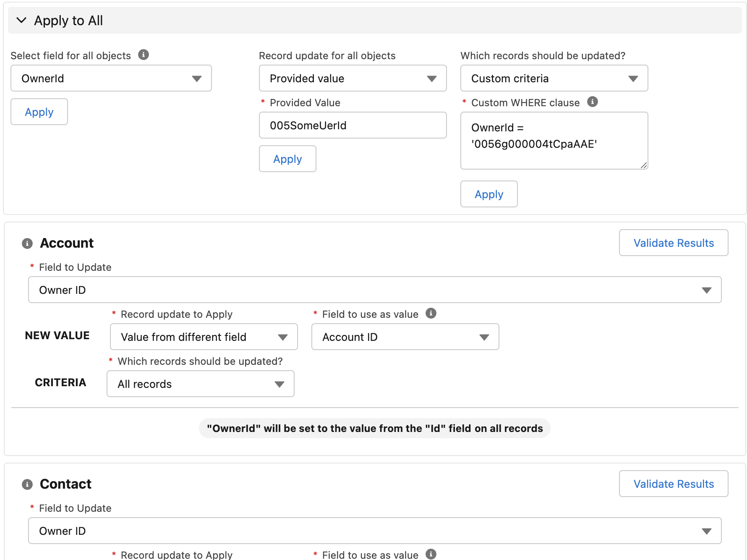This screenshot has width=747, height=560.
Task: Open the Custom criteria dropdown
Action: tap(554, 79)
